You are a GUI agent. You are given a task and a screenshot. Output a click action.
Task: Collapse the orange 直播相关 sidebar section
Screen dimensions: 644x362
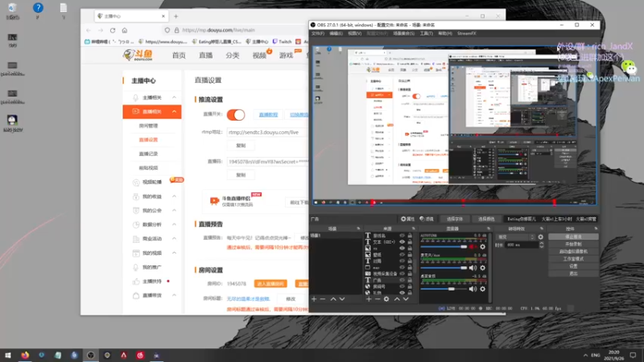174,112
